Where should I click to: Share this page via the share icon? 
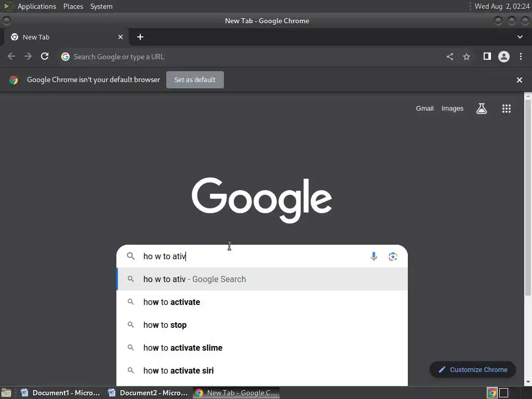[450, 57]
